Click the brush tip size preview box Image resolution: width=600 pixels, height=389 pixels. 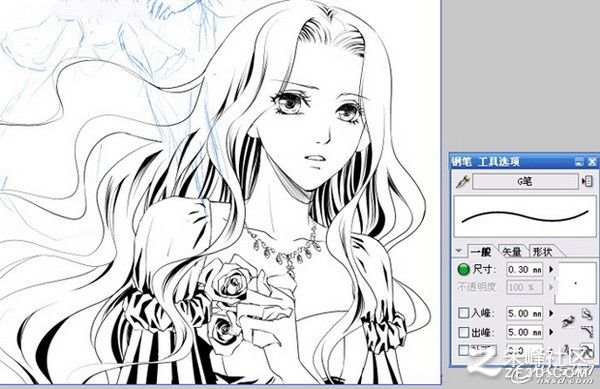[x=576, y=283]
